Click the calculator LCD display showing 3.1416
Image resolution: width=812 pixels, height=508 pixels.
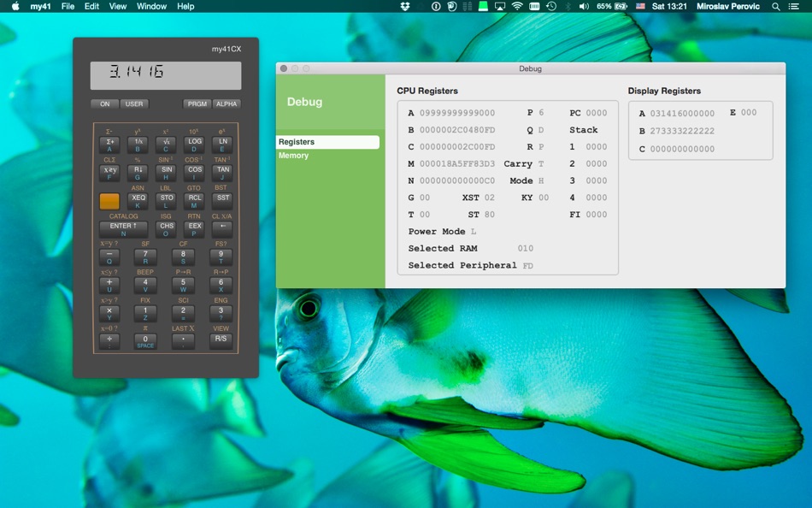tap(166, 75)
